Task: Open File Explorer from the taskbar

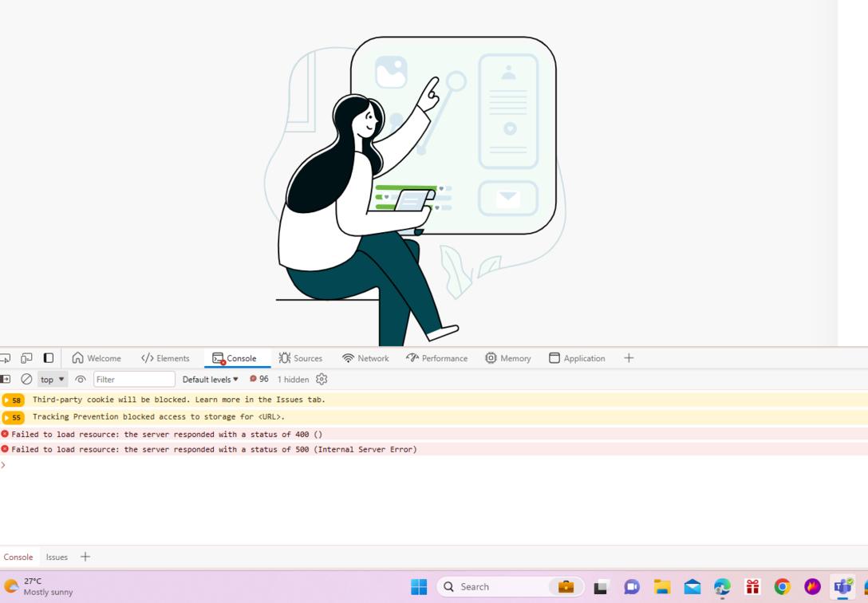Action: pyautogui.click(x=662, y=587)
